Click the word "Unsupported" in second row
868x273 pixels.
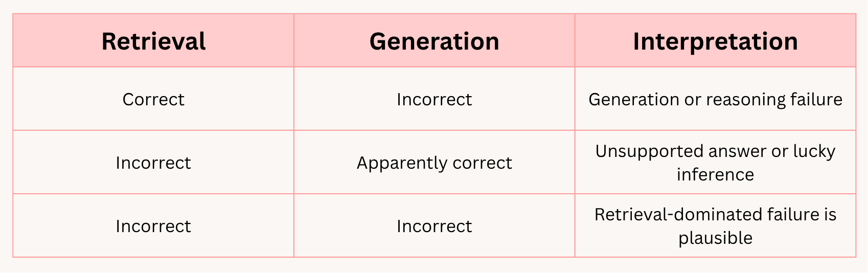(649, 152)
